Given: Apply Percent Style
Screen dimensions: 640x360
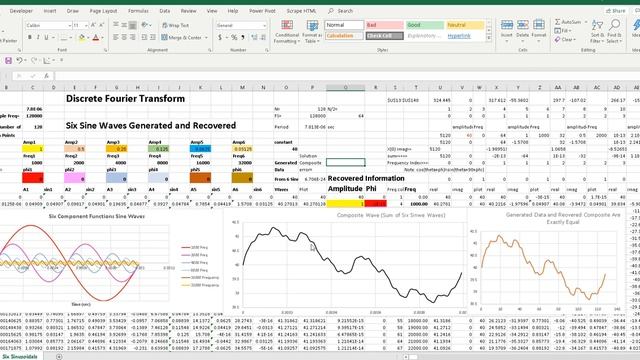Looking at the screenshot, I should (x=234, y=38).
